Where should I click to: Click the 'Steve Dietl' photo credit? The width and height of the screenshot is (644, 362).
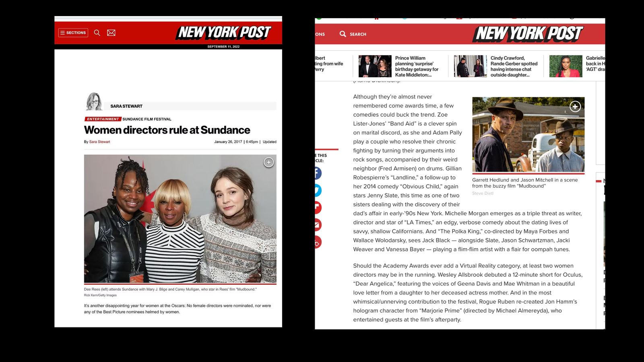point(483,193)
